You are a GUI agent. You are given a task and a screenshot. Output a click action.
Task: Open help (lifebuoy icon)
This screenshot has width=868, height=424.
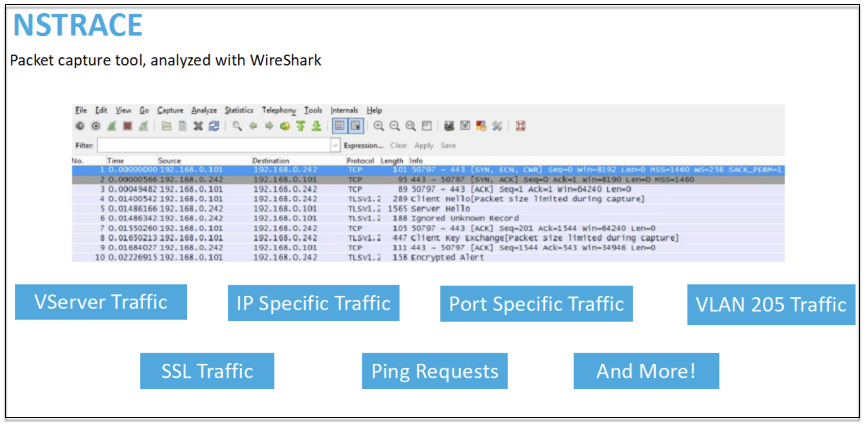(520, 126)
